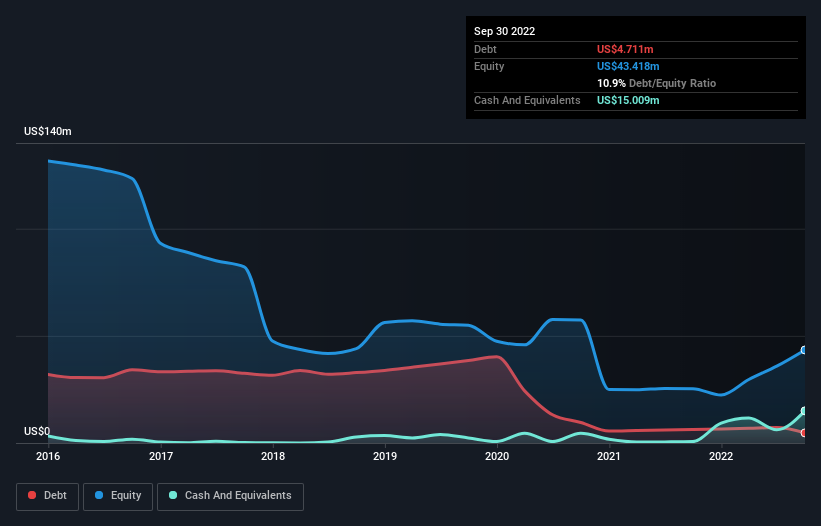Click the Sep 30 2022 tooltip date
The image size is (821, 526).
[x=504, y=31]
